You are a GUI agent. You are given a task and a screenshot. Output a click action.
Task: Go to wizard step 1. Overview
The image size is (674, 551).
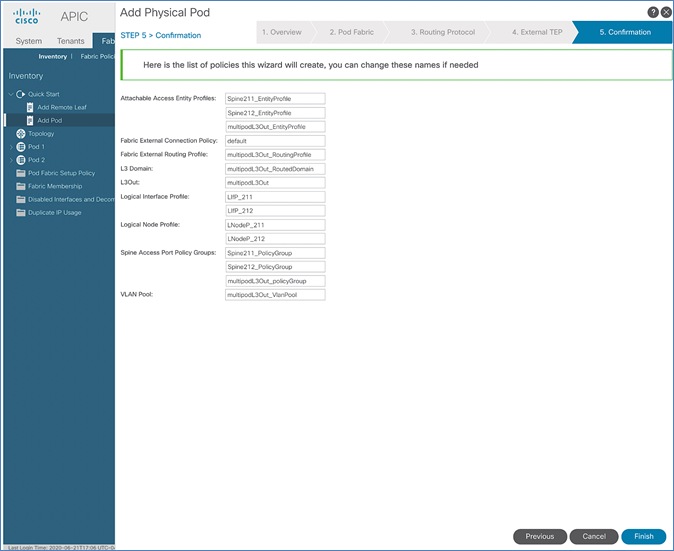[x=282, y=32]
